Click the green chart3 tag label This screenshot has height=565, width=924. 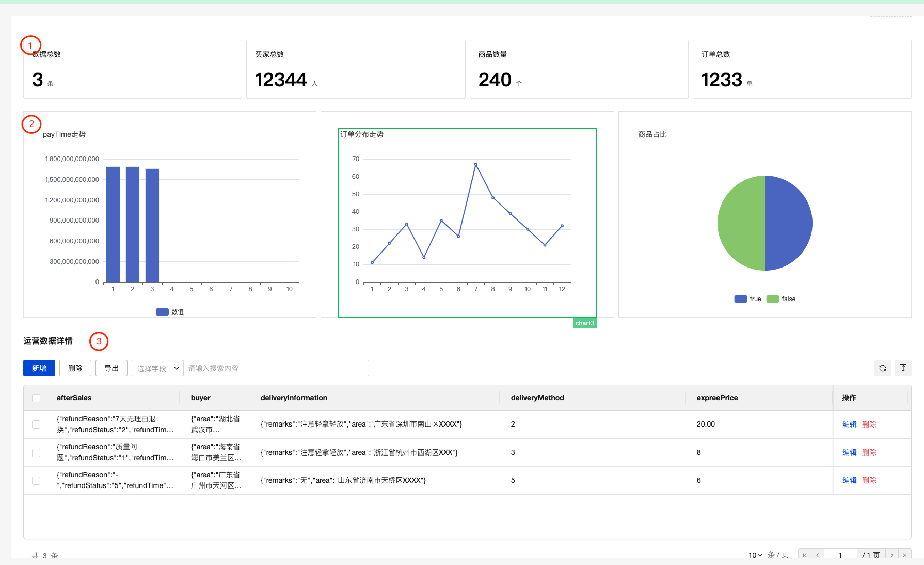585,323
